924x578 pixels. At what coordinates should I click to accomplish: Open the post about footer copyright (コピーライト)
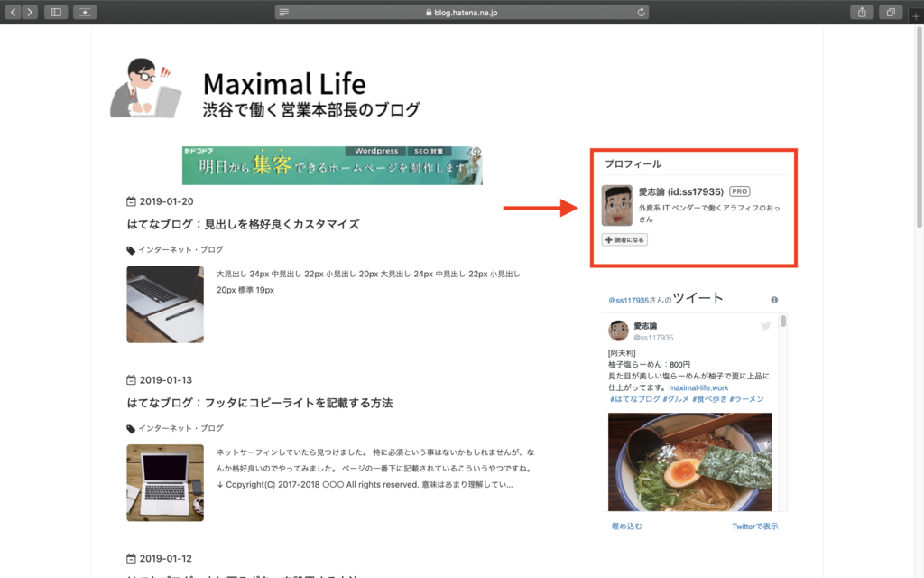point(259,403)
